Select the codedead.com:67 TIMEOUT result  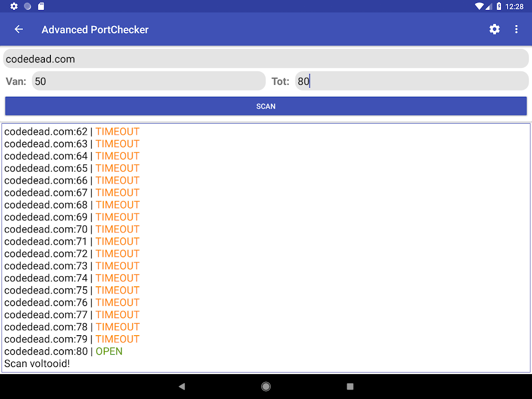click(x=72, y=193)
